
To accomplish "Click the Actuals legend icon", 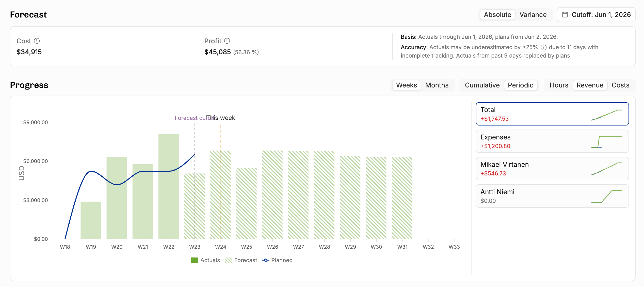I will coord(195,260).
